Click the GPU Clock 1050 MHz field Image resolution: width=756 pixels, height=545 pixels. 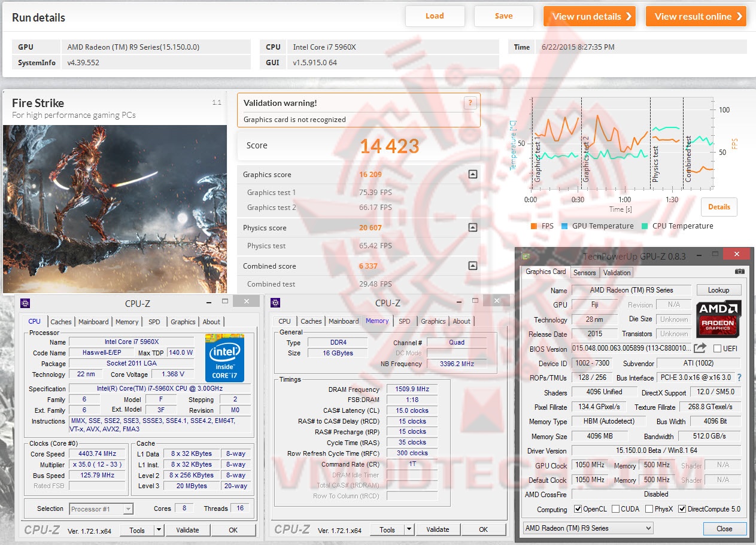(x=590, y=465)
